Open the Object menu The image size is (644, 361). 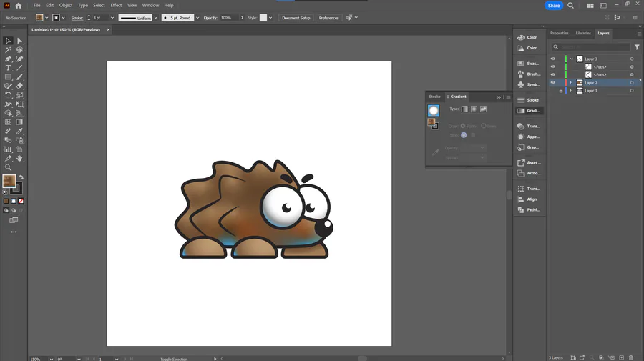pos(66,5)
